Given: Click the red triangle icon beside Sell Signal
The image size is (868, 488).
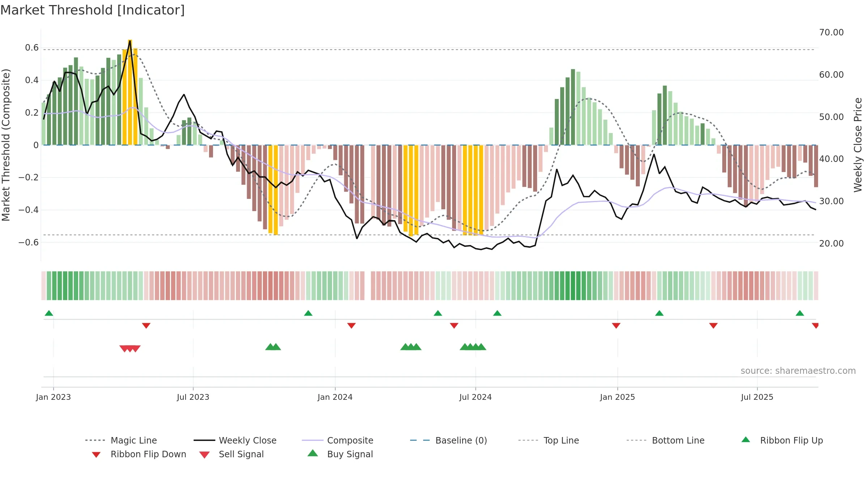Looking at the screenshot, I should (x=204, y=455).
